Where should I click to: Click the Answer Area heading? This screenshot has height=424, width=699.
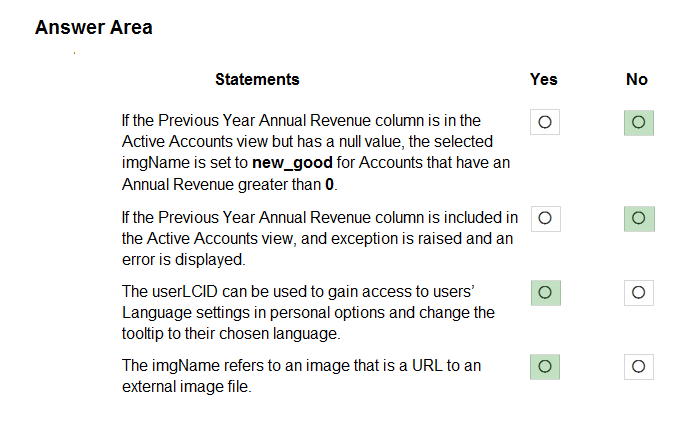(94, 27)
